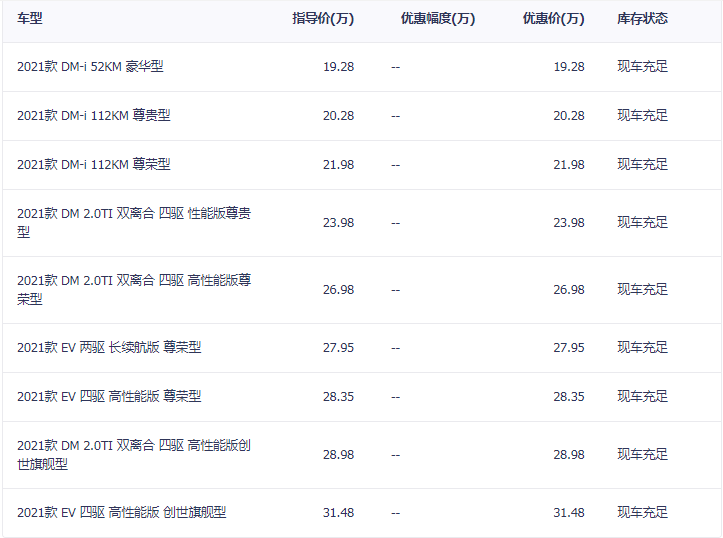Click 现车充足 in the 23.98 row
The width and height of the screenshot is (723, 538).
pos(642,223)
